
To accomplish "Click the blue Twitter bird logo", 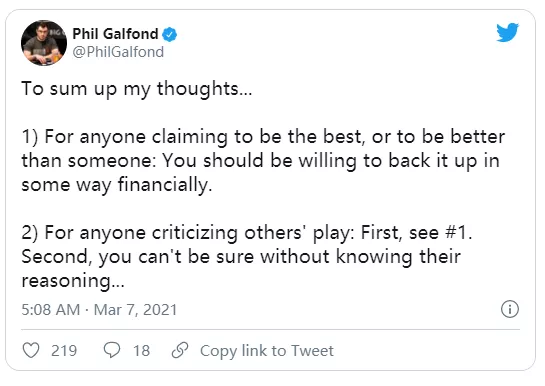I will point(507,32).
